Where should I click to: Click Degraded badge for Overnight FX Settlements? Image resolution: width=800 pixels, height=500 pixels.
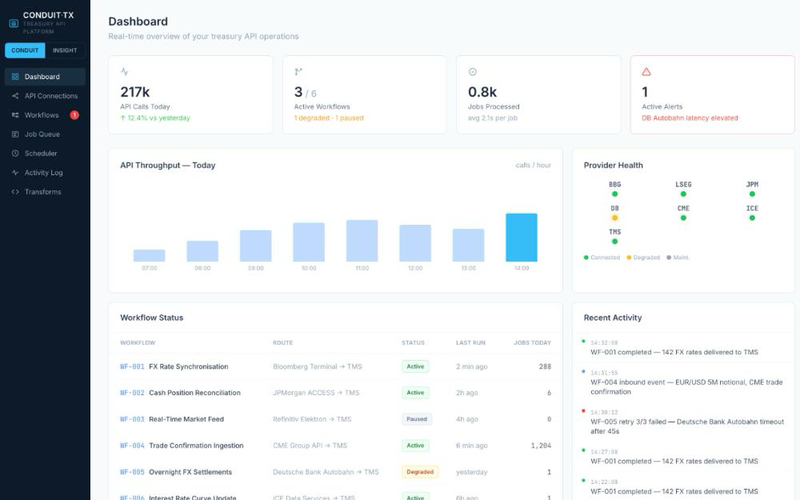click(x=420, y=472)
